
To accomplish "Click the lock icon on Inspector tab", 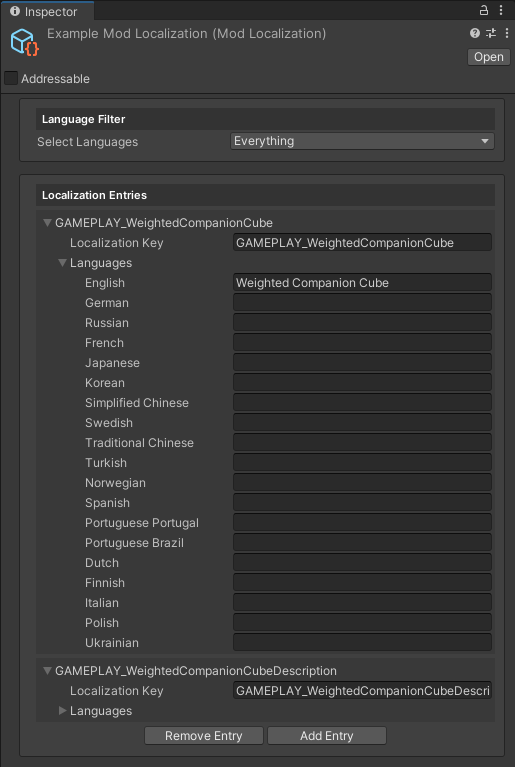I will (x=484, y=10).
